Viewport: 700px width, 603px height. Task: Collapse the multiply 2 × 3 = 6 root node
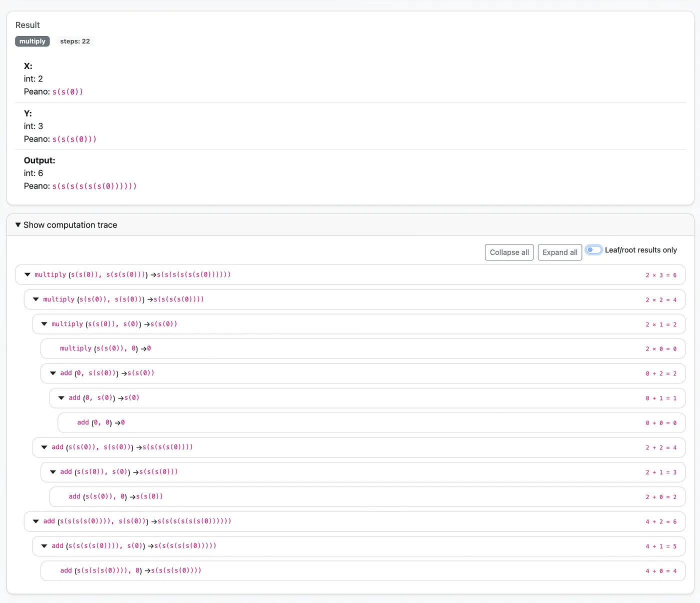pos(27,274)
